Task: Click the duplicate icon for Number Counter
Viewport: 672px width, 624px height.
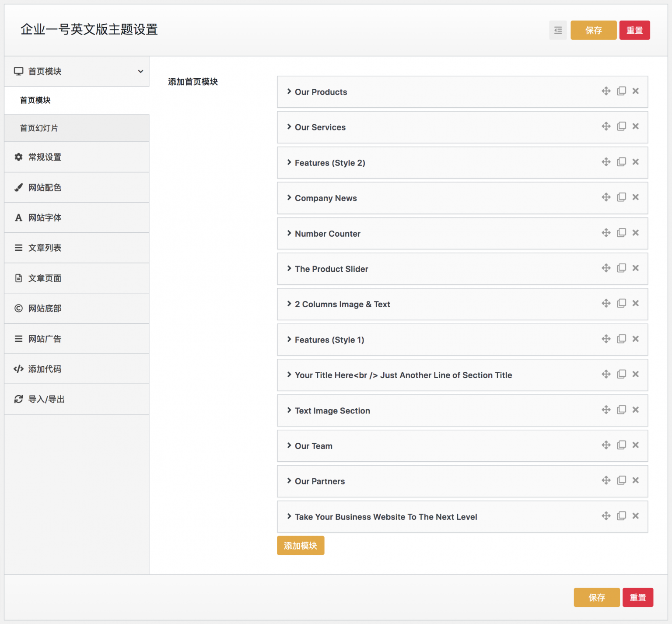Action: coord(621,233)
